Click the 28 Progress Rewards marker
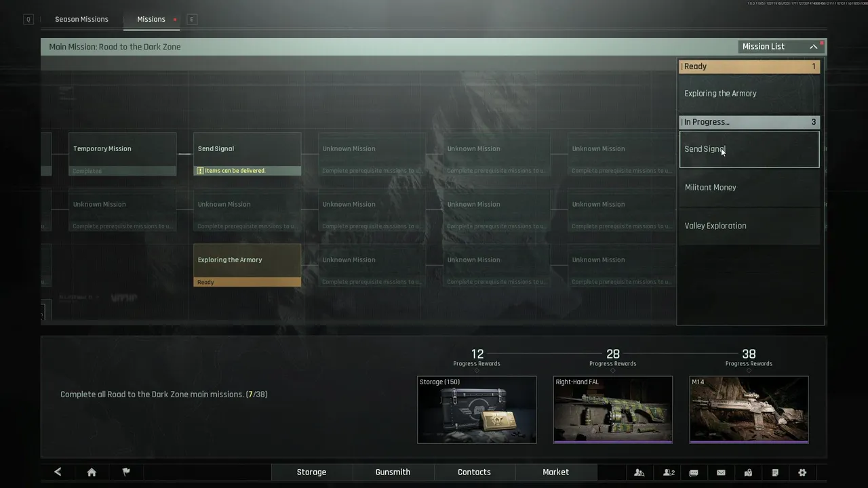Image resolution: width=868 pixels, height=488 pixels. coord(613,358)
